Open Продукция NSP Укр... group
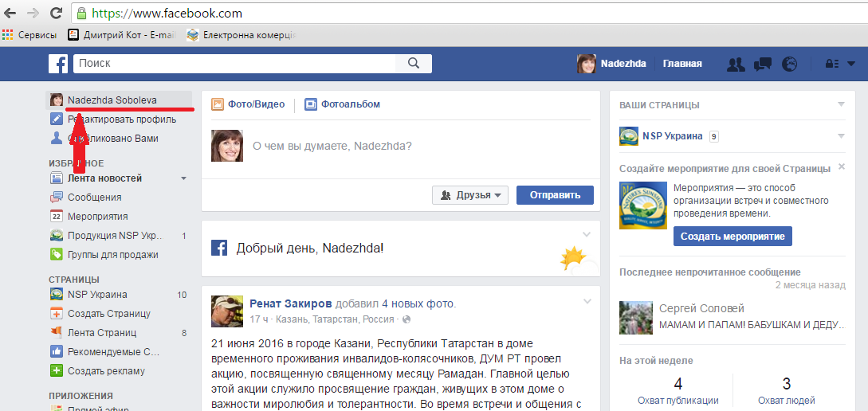 point(116,236)
